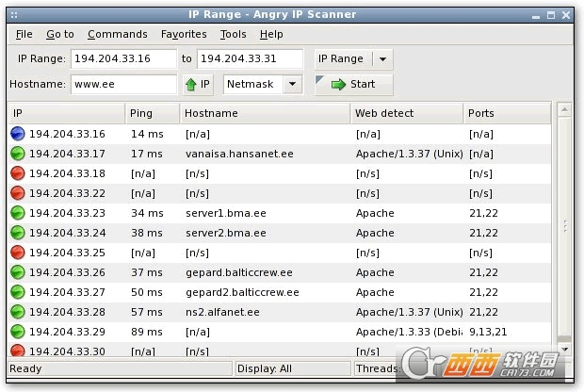The image size is (584, 392).
Task: Click the green status icon for 194.204.33.27
Action: point(18,291)
